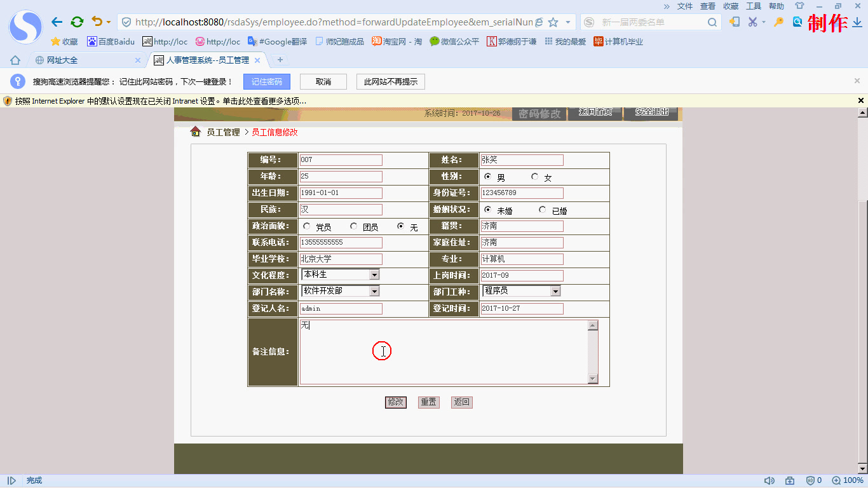Select 已婚 marital status option

(542, 210)
